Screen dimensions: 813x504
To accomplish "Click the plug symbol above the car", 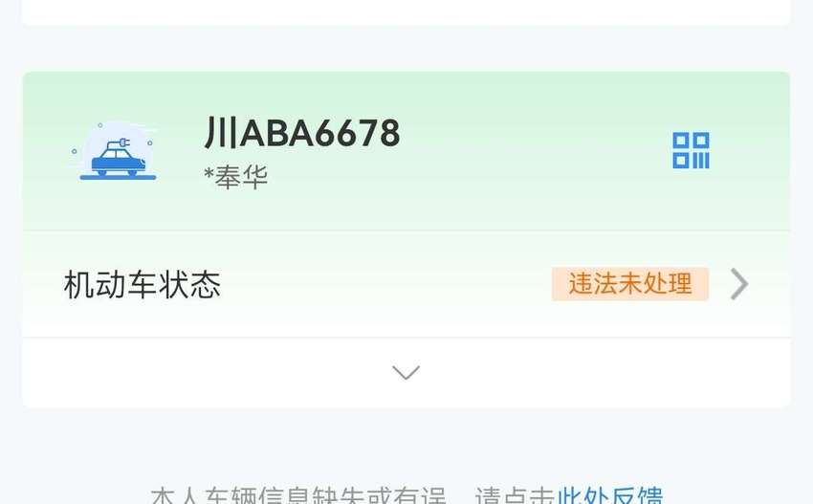I will 122,142.
